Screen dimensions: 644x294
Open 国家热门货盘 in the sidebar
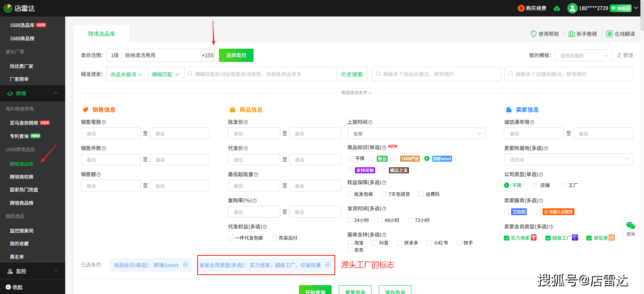24,190
